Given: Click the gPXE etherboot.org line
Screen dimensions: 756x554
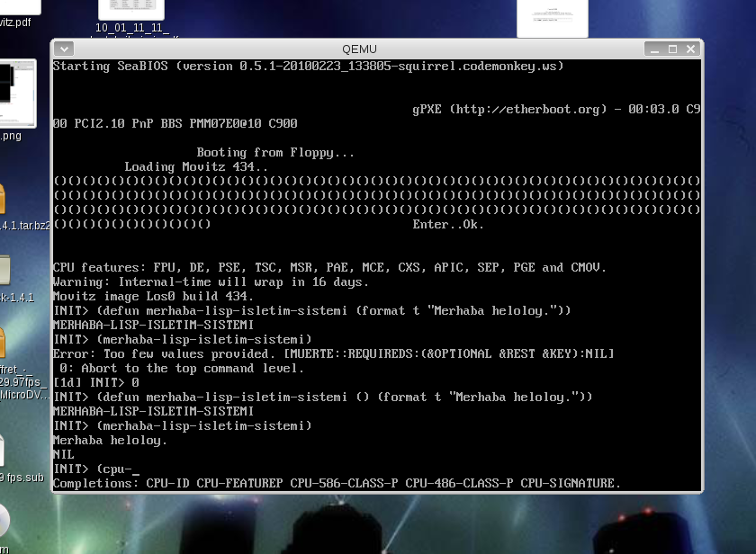Looking at the screenshot, I should (556, 110).
